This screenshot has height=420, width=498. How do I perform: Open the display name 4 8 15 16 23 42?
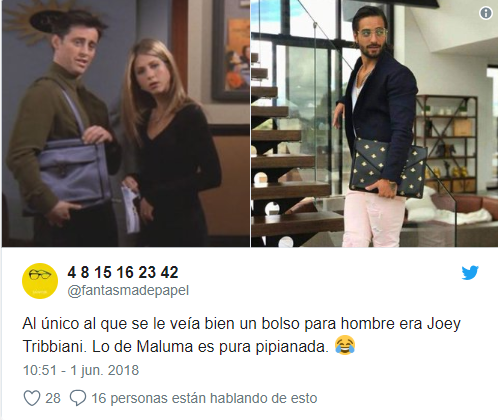coord(123,272)
